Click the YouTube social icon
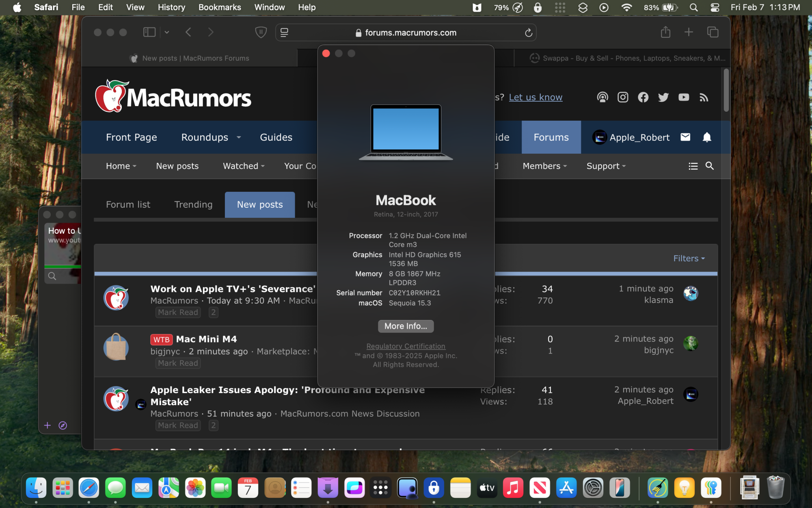Image resolution: width=812 pixels, height=508 pixels. tap(684, 97)
